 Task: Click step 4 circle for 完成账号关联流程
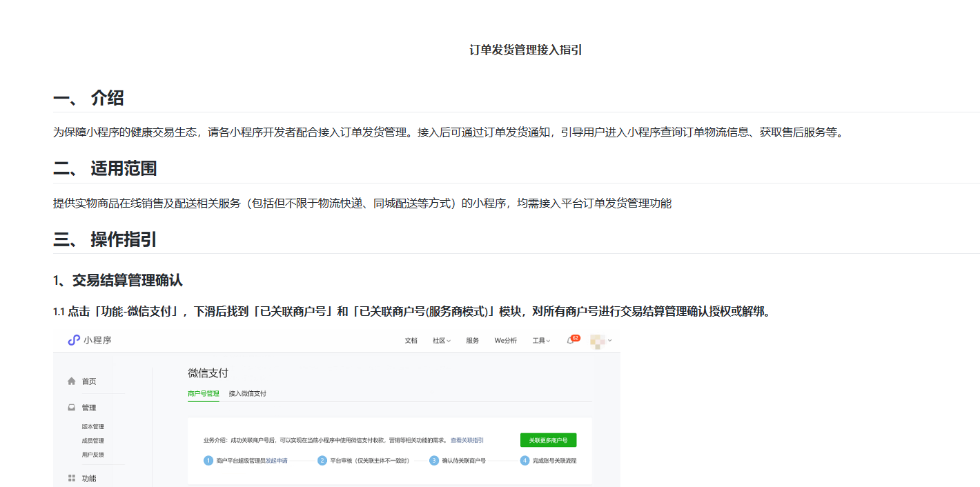click(525, 460)
